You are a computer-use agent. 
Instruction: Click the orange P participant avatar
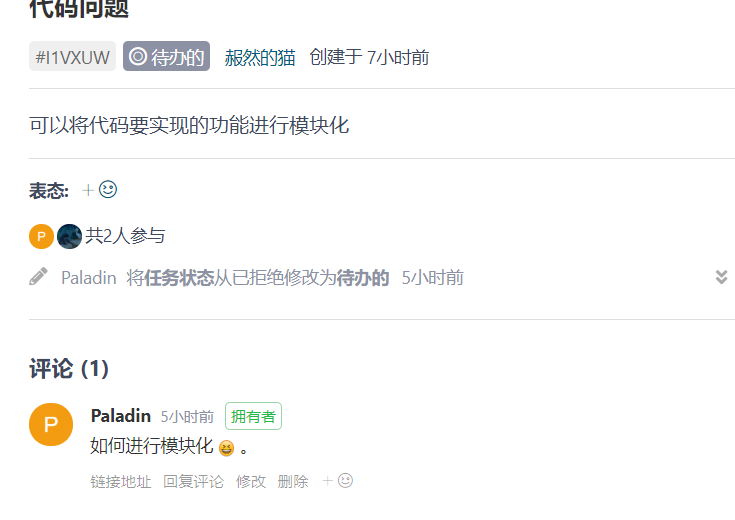[41, 236]
